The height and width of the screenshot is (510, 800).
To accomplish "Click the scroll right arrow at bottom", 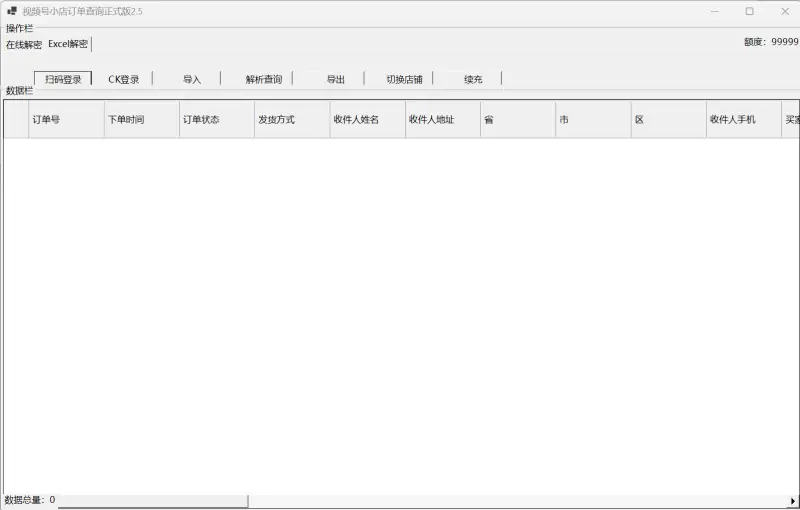I will [793, 500].
